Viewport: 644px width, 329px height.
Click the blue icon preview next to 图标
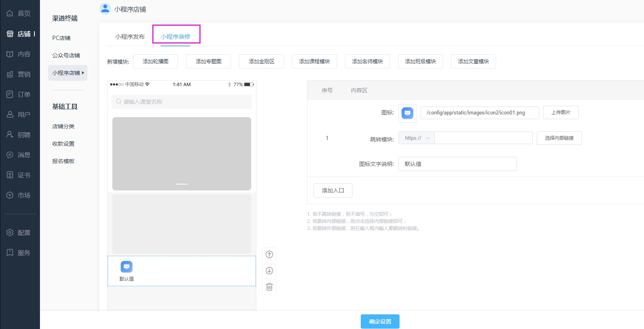(407, 113)
